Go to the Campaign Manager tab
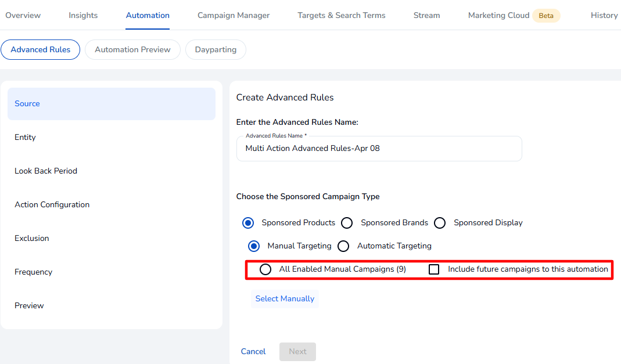The image size is (621, 364). click(234, 15)
